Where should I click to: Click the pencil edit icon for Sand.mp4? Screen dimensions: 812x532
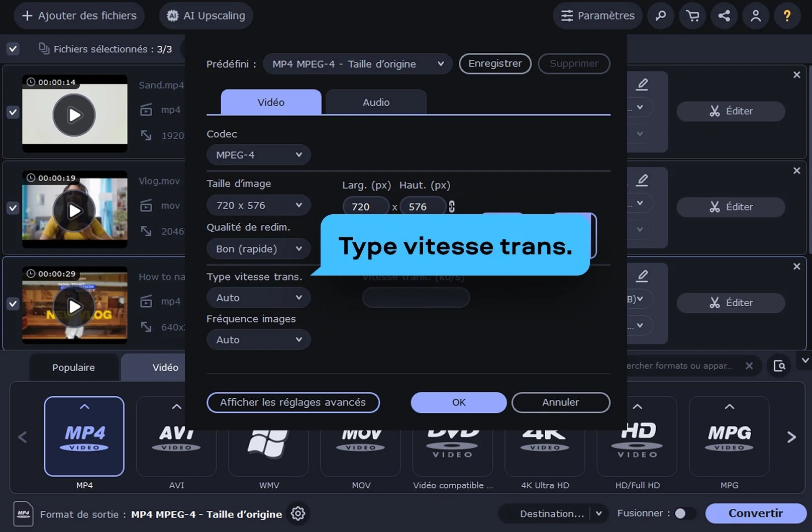pyautogui.click(x=642, y=84)
